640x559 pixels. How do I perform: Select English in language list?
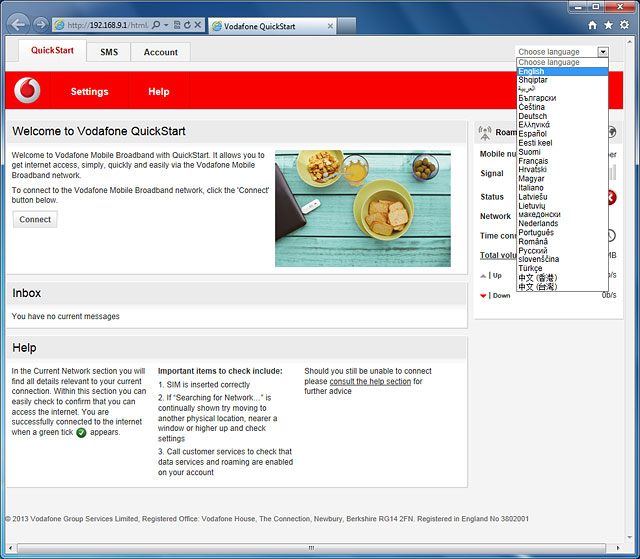pyautogui.click(x=562, y=71)
